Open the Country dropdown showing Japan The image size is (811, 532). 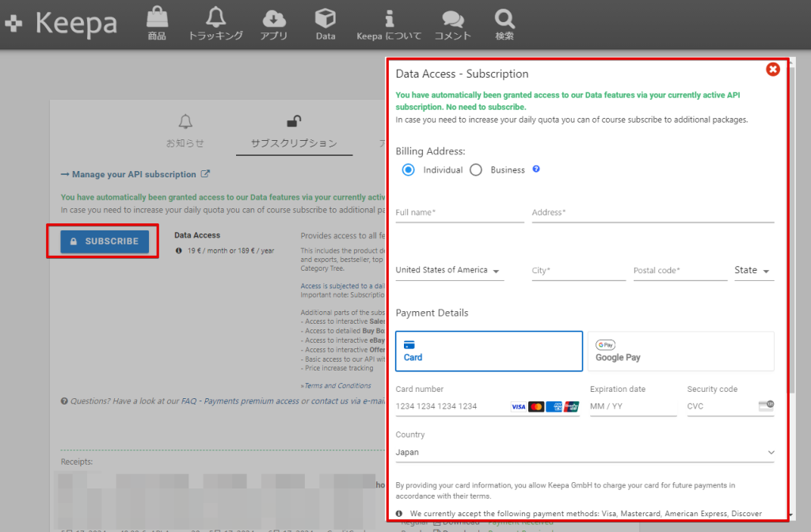(x=584, y=453)
